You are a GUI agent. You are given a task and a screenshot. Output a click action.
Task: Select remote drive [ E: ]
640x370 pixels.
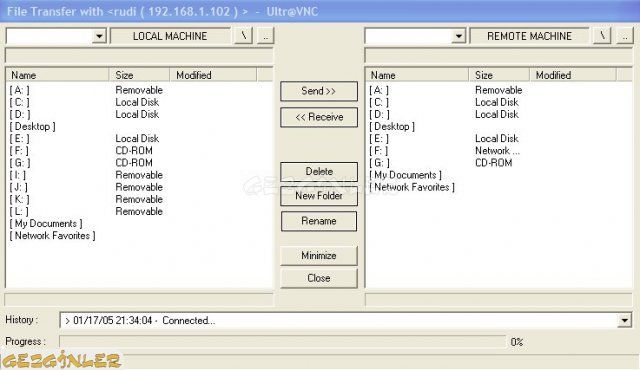[x=379, y=139]
